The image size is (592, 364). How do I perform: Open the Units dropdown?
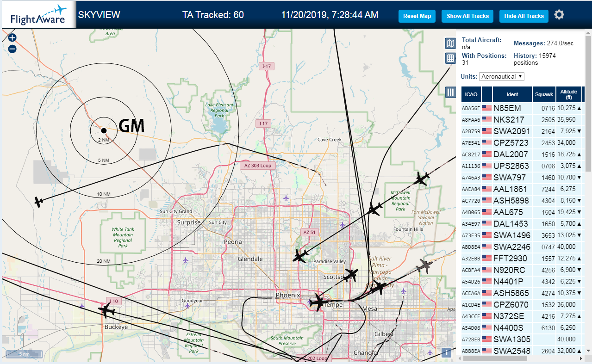click(502, 76)
